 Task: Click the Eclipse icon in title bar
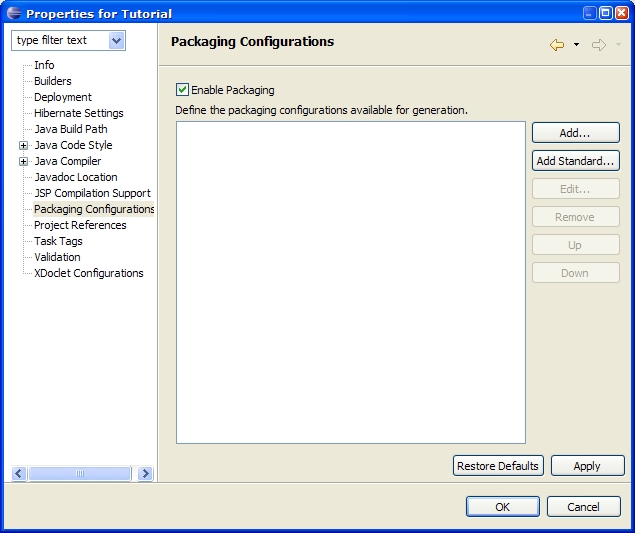coord(14,13)
